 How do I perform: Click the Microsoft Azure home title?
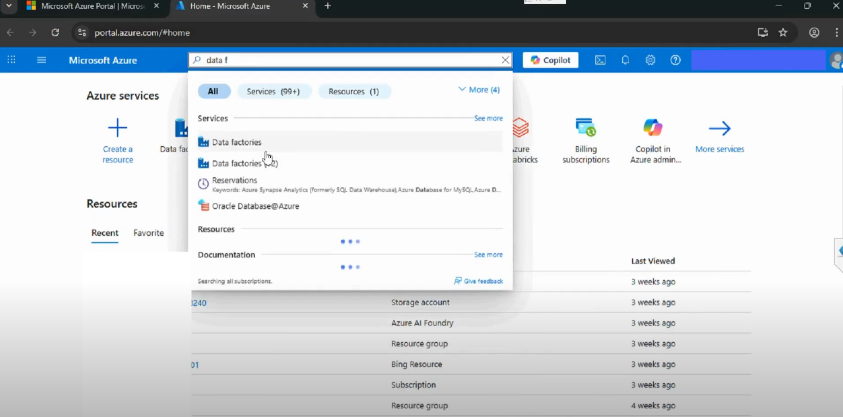[x=103, y=60]
